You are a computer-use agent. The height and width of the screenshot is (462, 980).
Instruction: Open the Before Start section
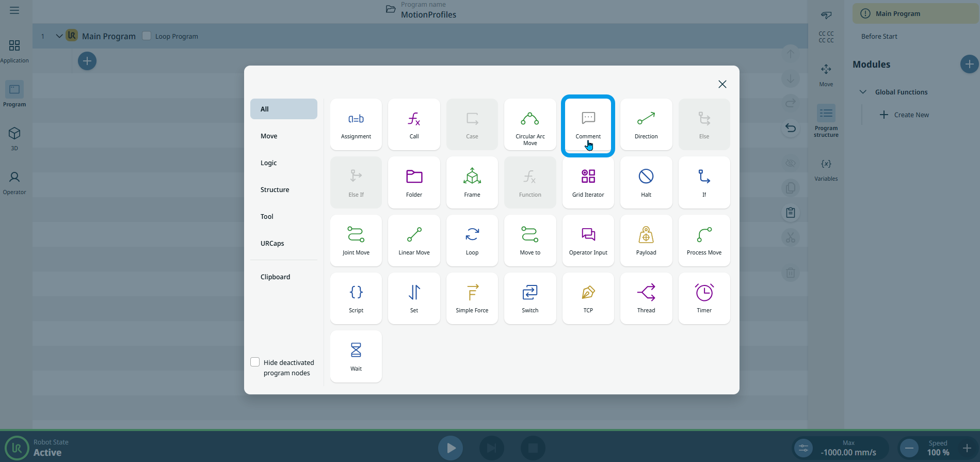[x=879, y=36]
